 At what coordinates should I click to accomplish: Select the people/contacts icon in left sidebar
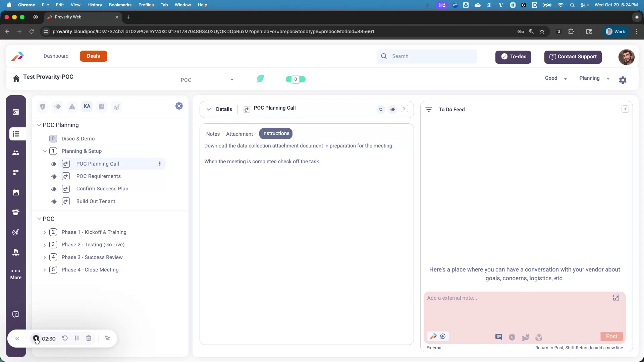[16, 153]
